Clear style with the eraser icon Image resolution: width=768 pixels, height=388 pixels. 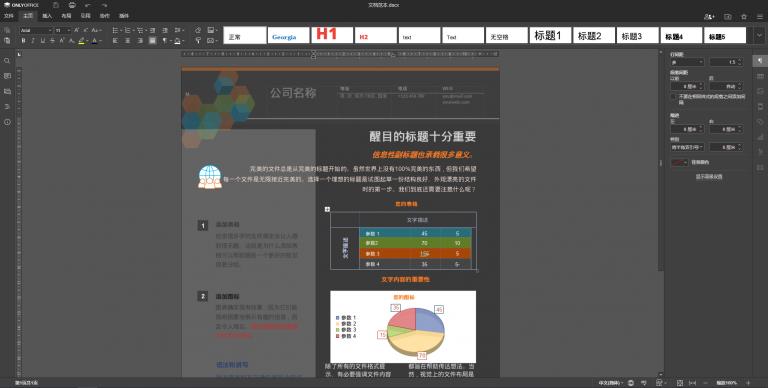click(198, 30)
